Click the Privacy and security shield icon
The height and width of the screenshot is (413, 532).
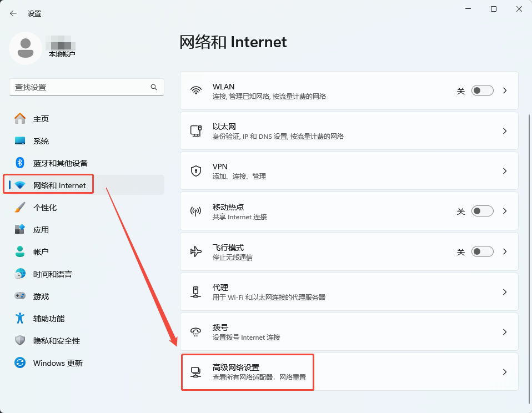pos(20,340)
